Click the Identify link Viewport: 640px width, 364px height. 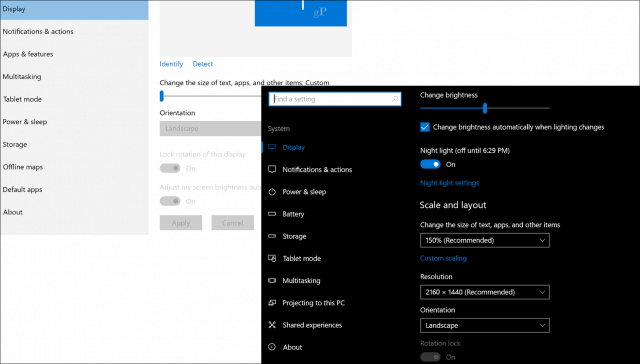171,64
